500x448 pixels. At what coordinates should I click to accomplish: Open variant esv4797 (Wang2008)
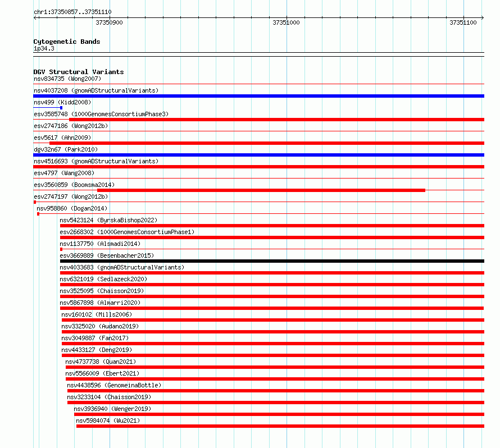tap(64, 173)
